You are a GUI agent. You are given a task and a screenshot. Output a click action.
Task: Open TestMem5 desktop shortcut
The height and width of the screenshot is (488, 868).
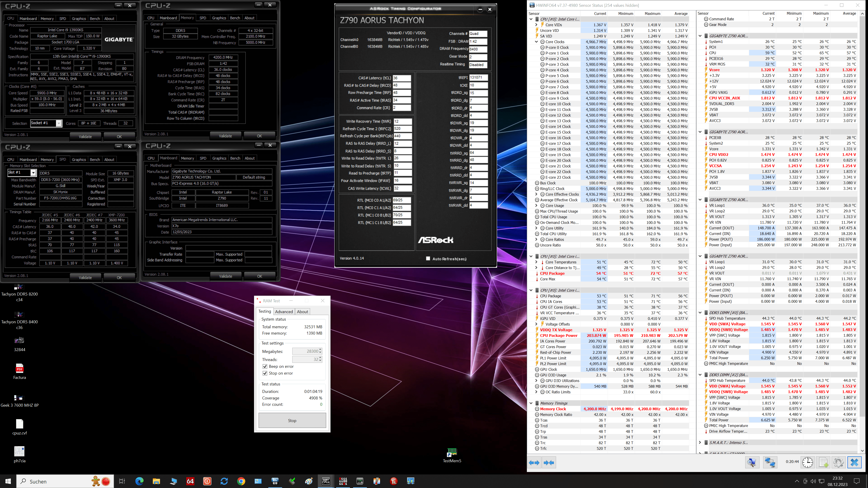(x=452, y=455)
